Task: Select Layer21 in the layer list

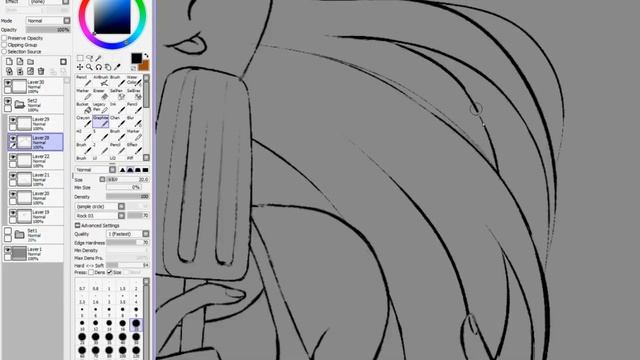Action: [36, 179]
